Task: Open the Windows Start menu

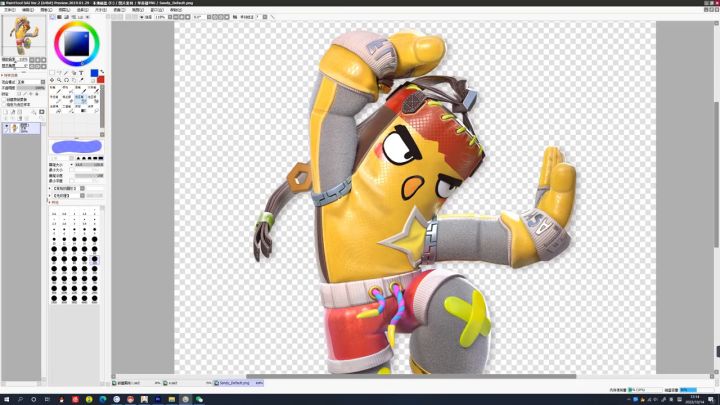Action: [6, 399]
